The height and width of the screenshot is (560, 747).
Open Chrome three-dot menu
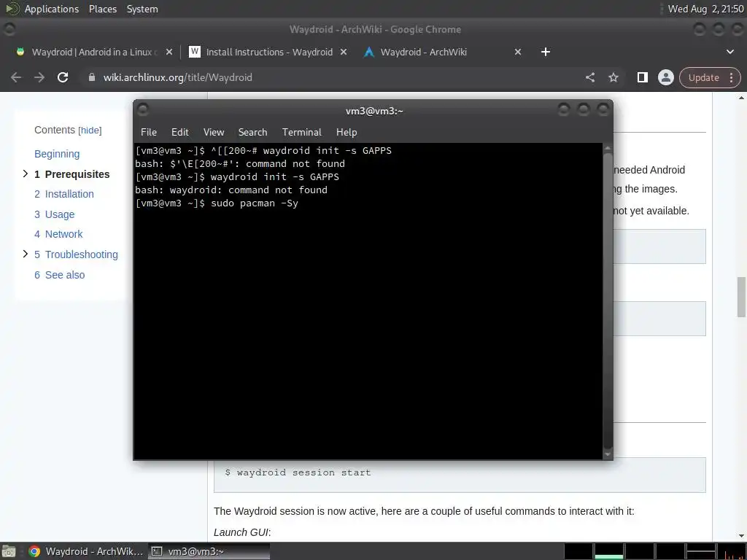click(x=731, y=77)
